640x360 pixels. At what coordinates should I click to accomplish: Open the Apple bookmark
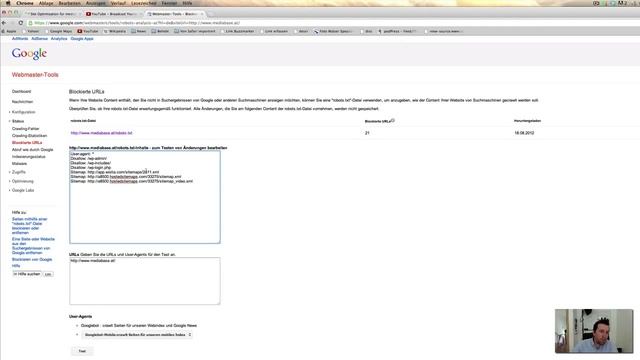9,31
